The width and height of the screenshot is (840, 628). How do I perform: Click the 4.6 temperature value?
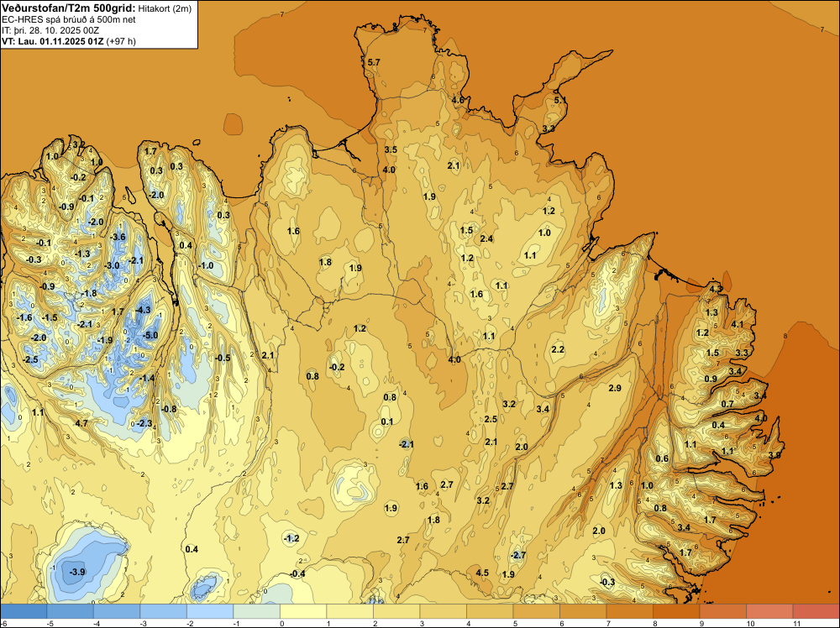point(458,100)
